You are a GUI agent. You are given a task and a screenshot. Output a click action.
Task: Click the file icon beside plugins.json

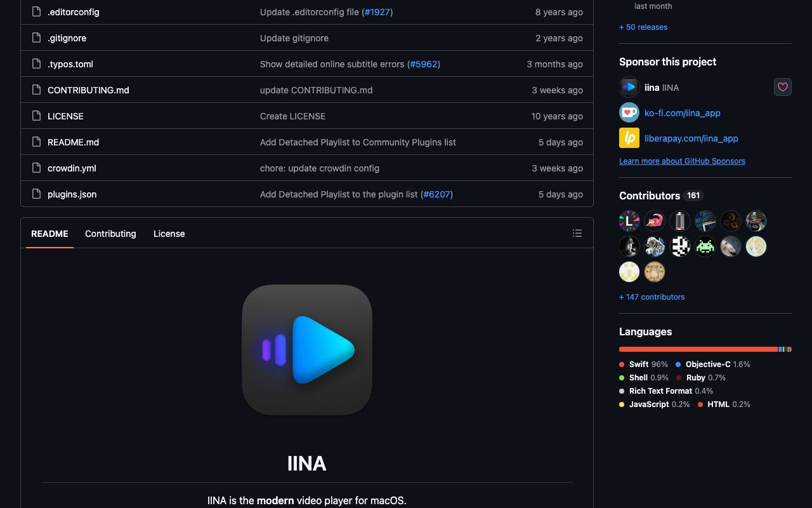coord(36,194)
